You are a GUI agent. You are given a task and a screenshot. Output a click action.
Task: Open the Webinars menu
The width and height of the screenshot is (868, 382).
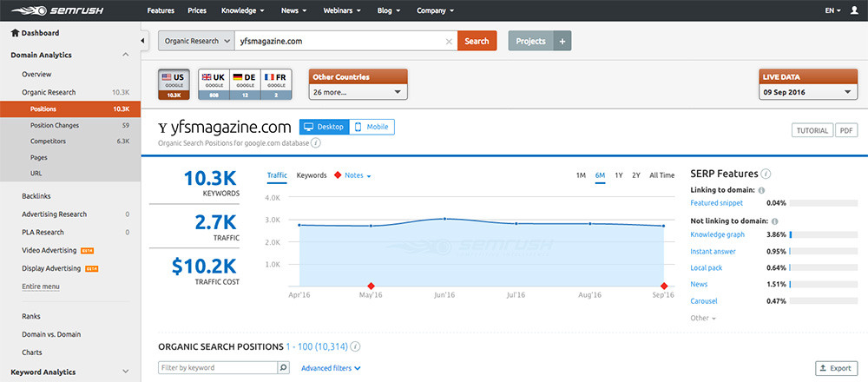(x=342, y=10)
